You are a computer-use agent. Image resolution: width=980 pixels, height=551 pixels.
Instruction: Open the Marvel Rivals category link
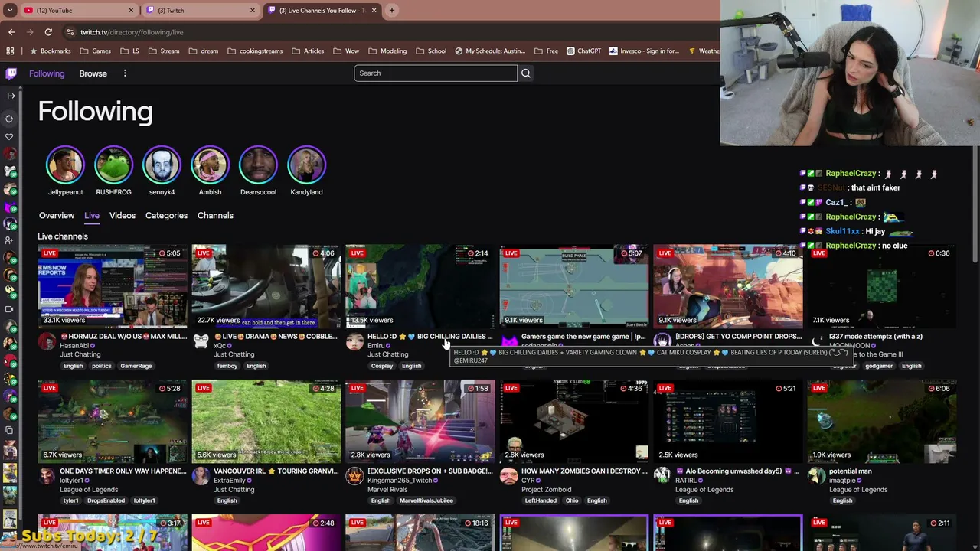(387, 490)
